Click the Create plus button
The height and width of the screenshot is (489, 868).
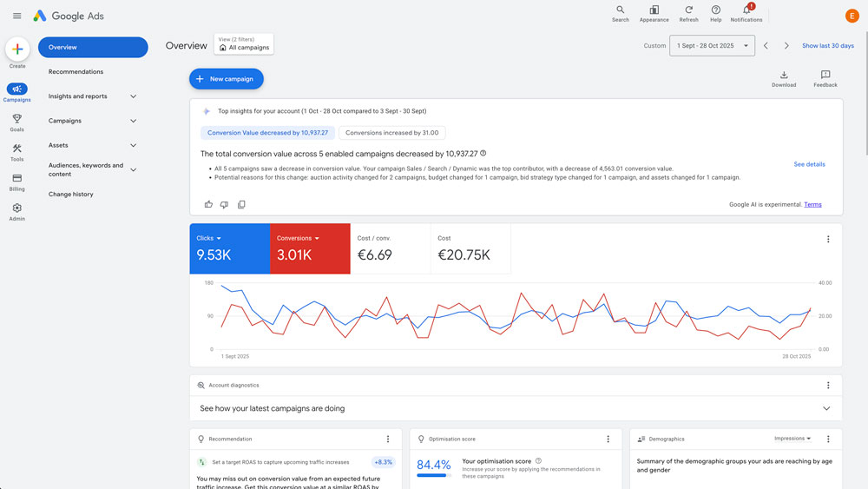(x=17, y=50)
